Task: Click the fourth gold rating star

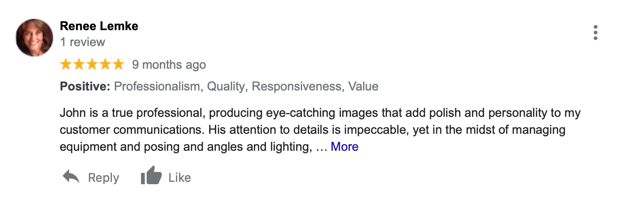Action: 105,65
